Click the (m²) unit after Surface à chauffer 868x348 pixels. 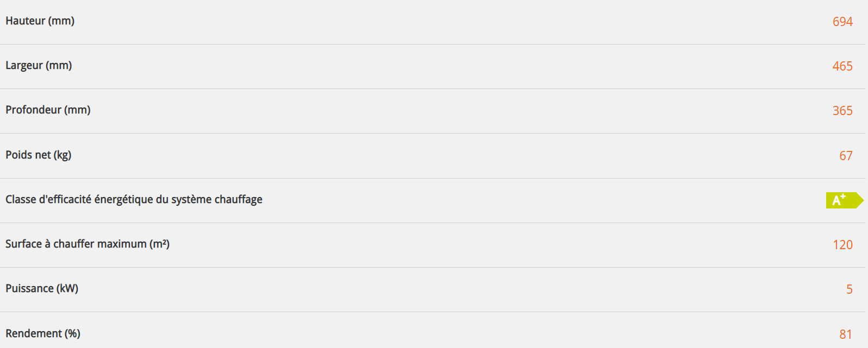point(160,244)
